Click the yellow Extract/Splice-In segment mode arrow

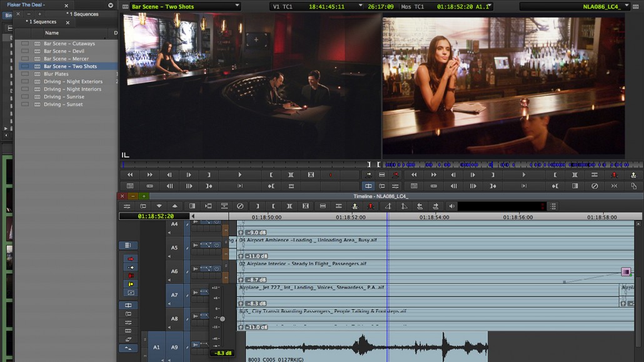click(x=131, y=267)
